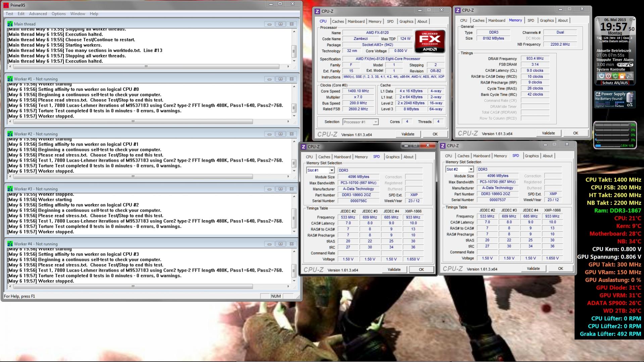Click the Main thread vertical scrollbar down arrow

pos(294,61)
